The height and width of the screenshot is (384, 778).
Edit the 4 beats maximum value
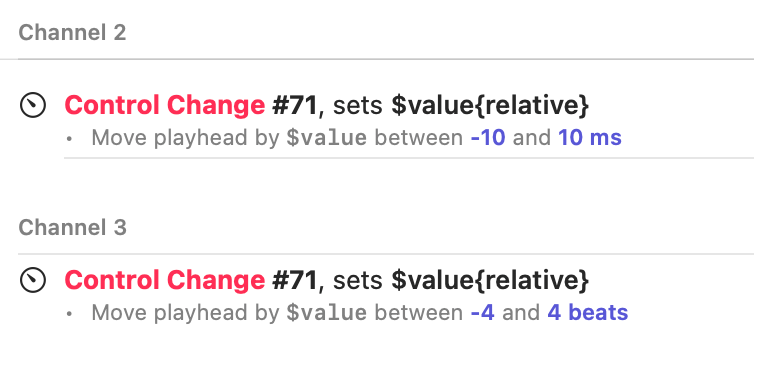tap(588, 313)
